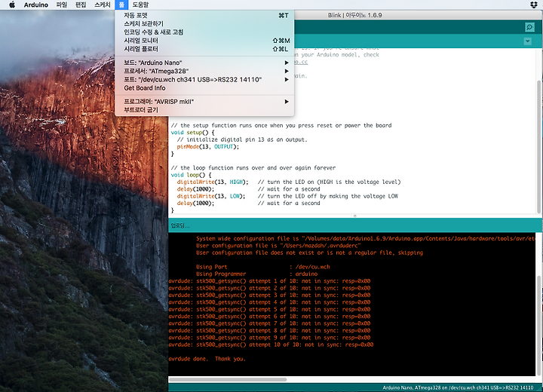543x392 pixels.
Task: Click the editor/console divider handle dot
Action: [x=355, y=216]
